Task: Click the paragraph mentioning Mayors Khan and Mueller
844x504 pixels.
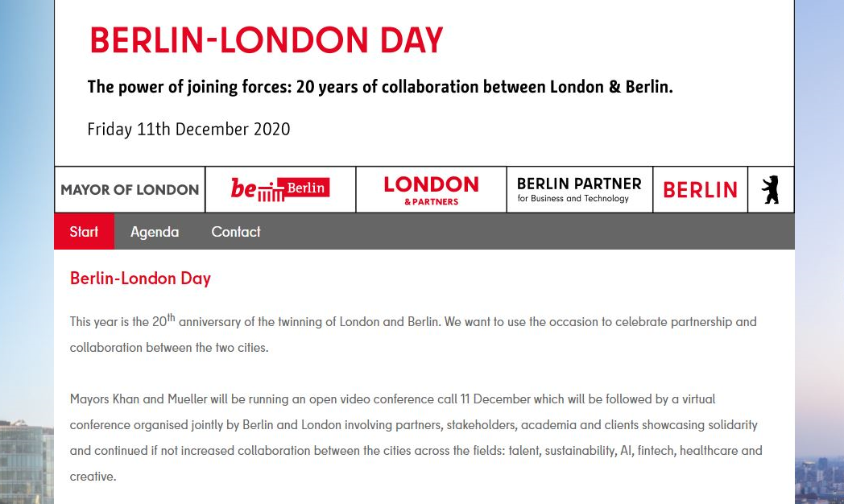Action: coord(416,437)
